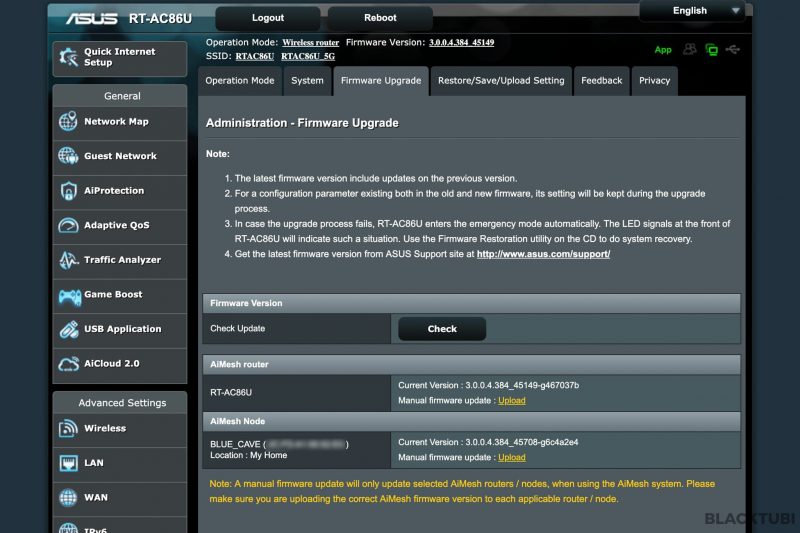Click the 'Check Update' label
Screen dimensions: 800x533
pos(237,328)
